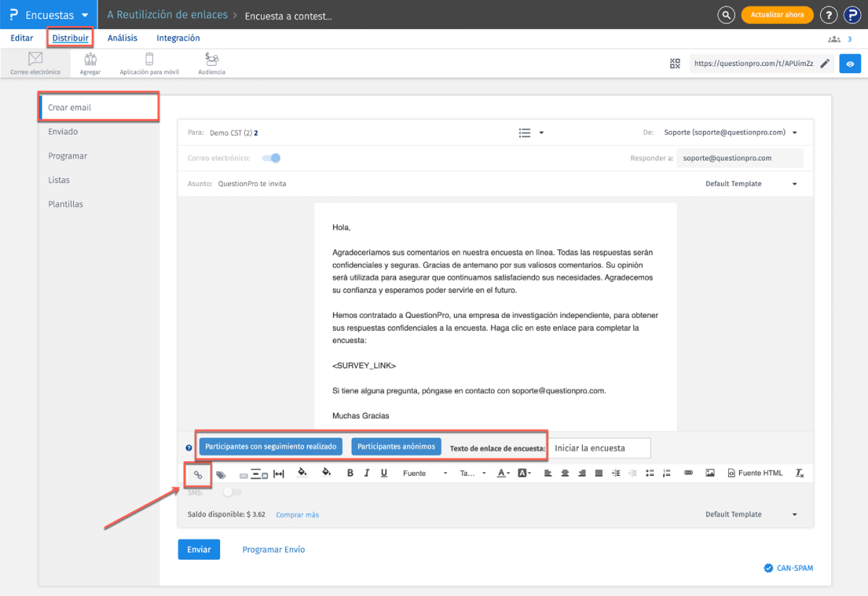Insert a bulleted list

point(650,473)
